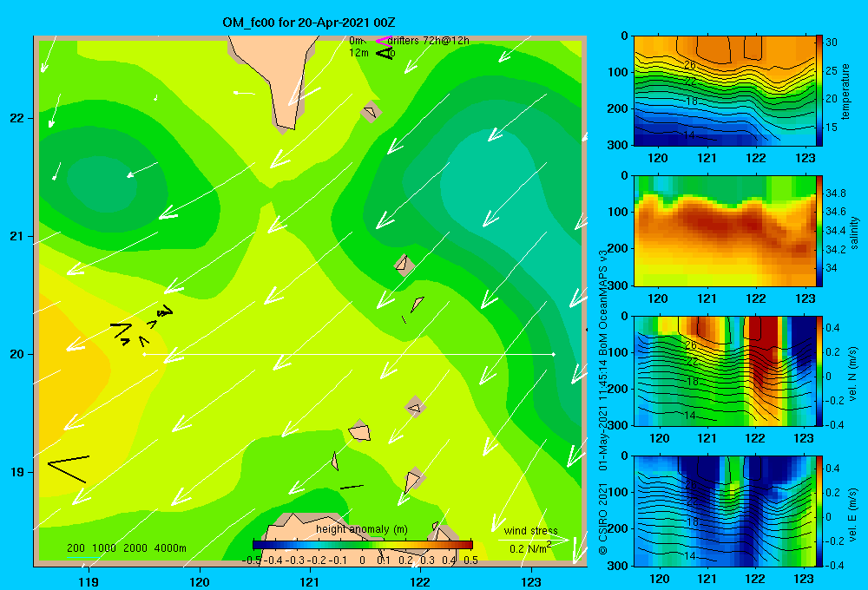The height and width of the screenshot is (590, 868).
Task: Open the salinity cross-section panel
Action: click(x=724, y=231)
